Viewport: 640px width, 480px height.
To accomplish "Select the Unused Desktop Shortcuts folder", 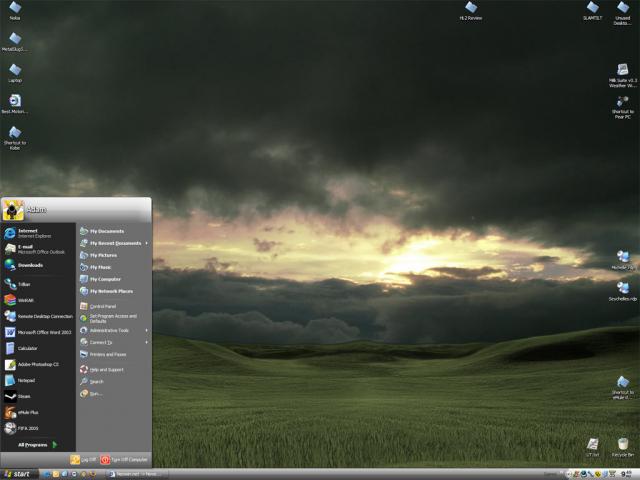I will tap(623, 13).
